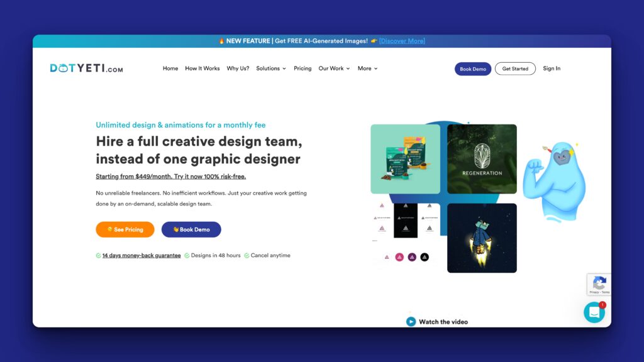Navigate to Pricing in the navbar
644x362 pixels.
click(303, 69)
